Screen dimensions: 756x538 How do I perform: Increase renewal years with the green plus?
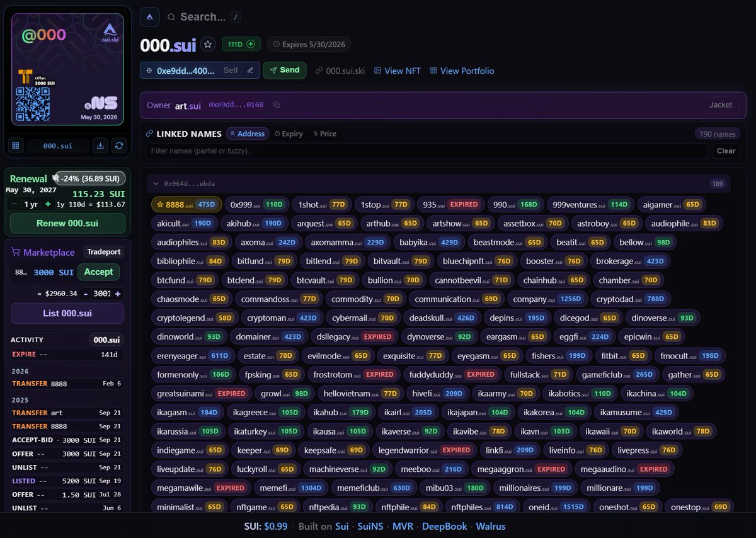[x=48, y=204]
